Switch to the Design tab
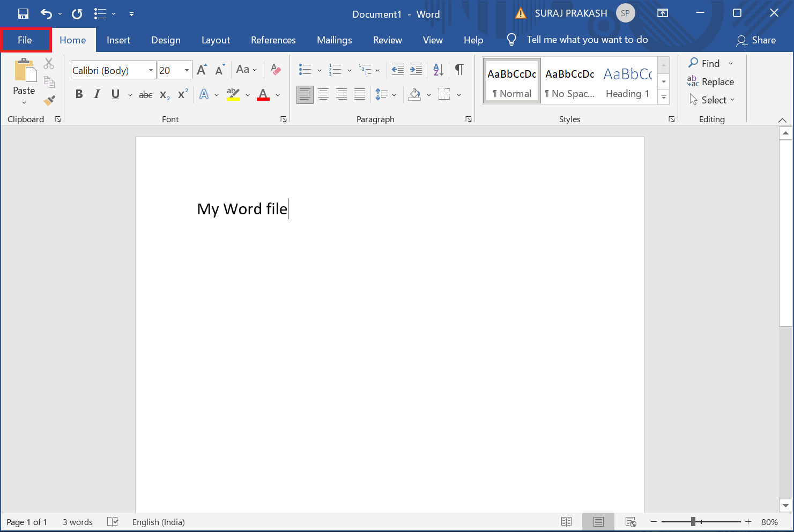The image size is (794, 532). (166, 40)
